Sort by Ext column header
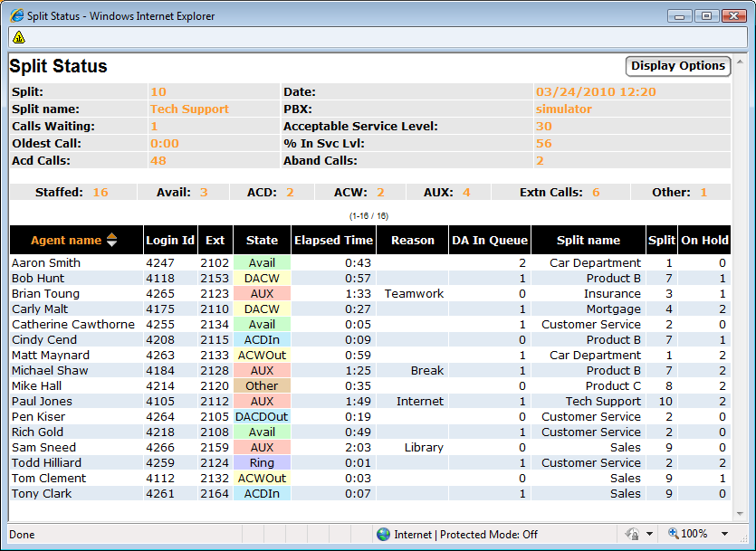This screenshot has height=551, width=756. tap(215, 240)
